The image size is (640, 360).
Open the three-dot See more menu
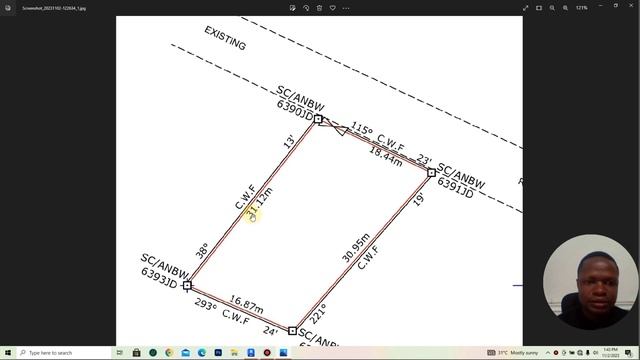346,8
